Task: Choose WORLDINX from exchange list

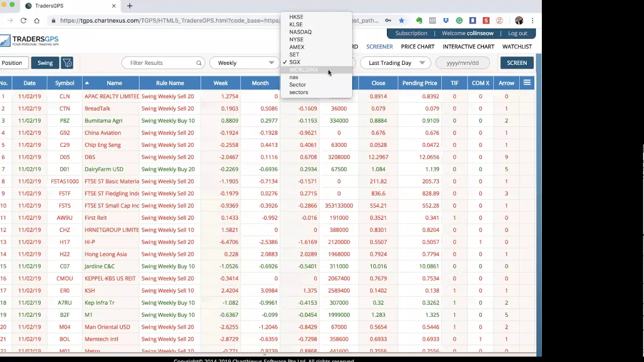Action: click(x=316, y=70)
